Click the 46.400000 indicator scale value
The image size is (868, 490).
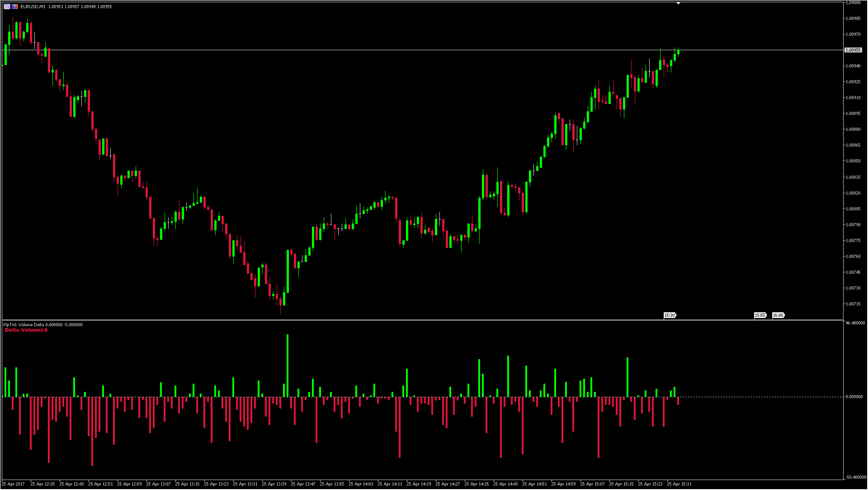click(x=855, y=323)
